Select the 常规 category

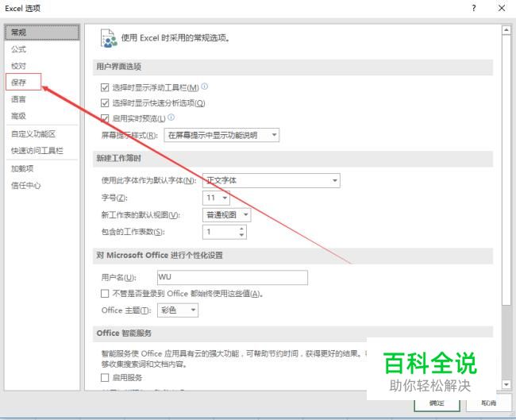42,33
